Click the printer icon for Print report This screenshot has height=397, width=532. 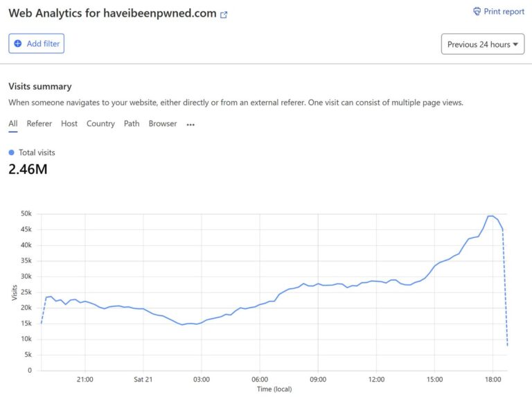477,11
